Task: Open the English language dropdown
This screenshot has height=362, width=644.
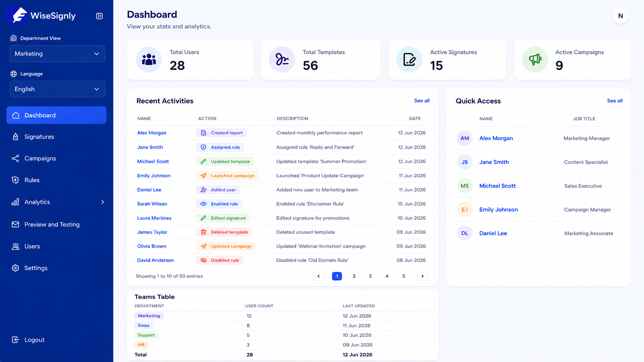Action: point(57,89)
